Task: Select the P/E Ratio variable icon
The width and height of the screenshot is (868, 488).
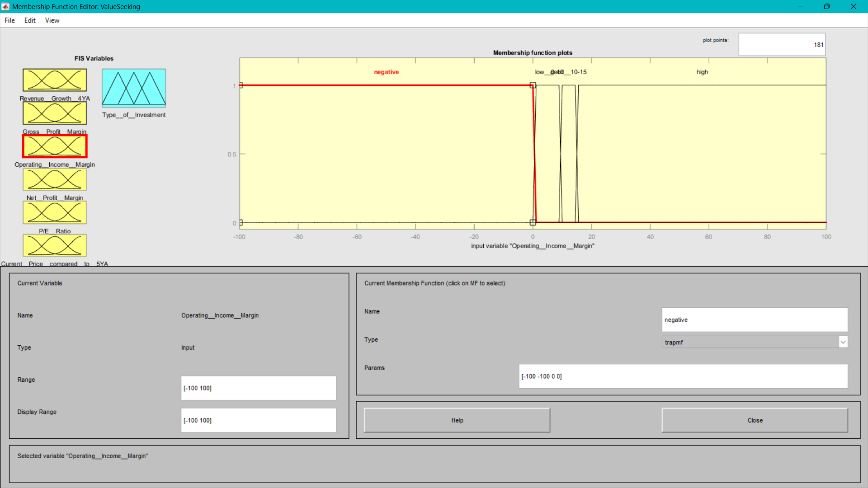Action: click(55, 212)
